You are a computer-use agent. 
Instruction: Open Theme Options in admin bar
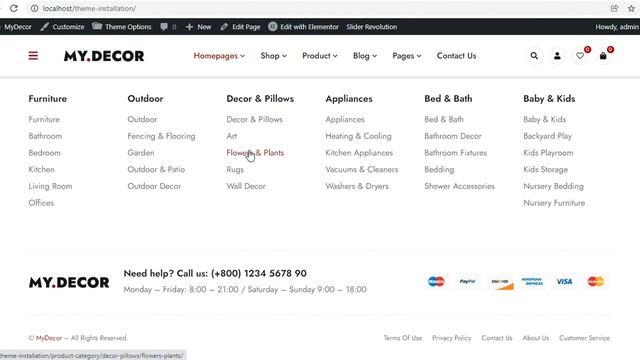[x=122, y=27]
